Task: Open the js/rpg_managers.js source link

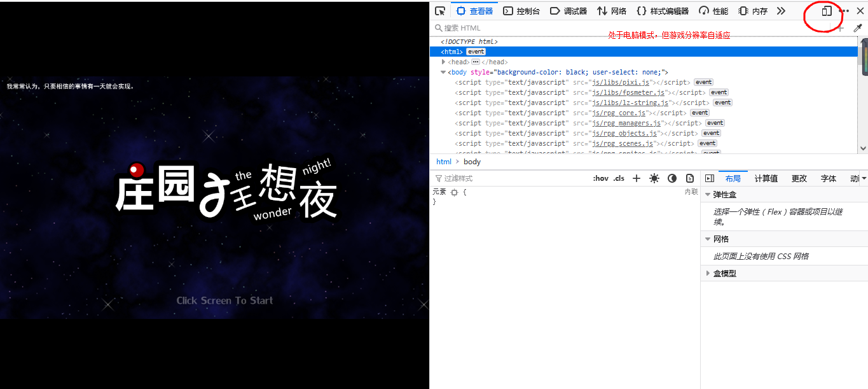Action: coord(626,123)
